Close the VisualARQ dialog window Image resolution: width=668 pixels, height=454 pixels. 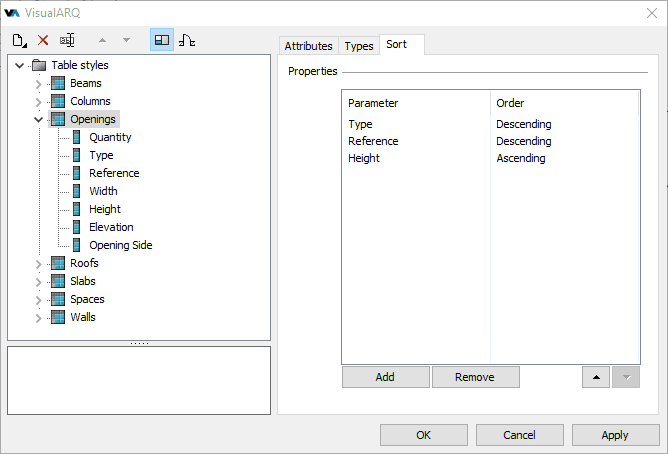pos(652,13)
